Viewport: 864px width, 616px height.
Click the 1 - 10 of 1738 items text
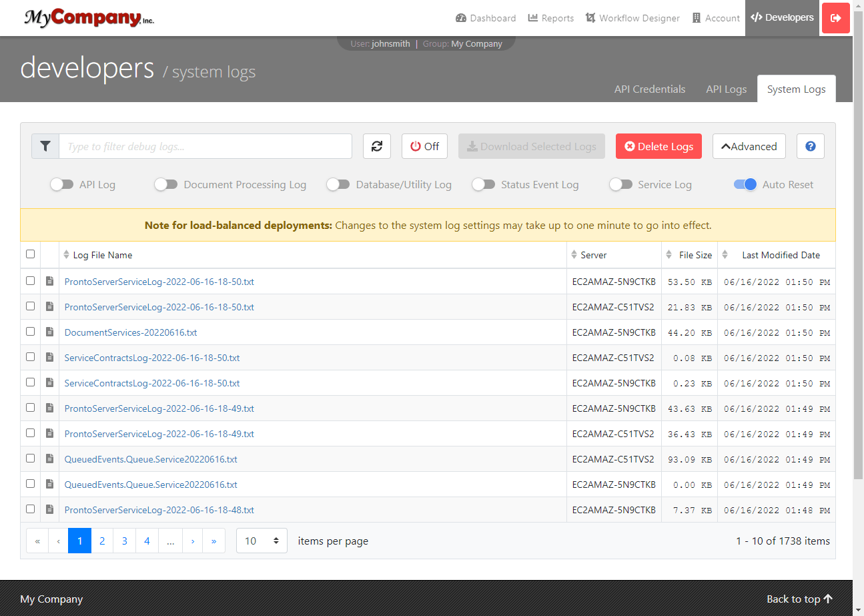point(783,541)
